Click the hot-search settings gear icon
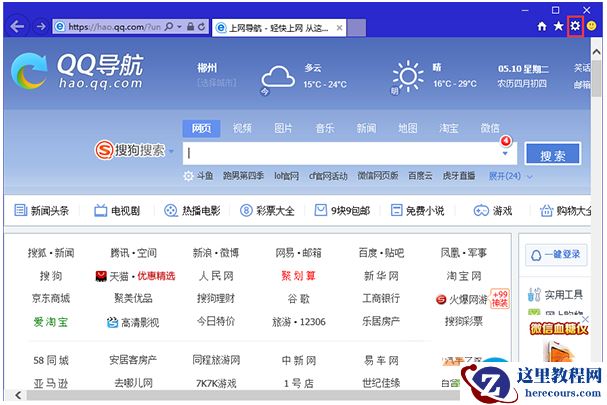Screen dimensions: 607x405 point(188,176)
